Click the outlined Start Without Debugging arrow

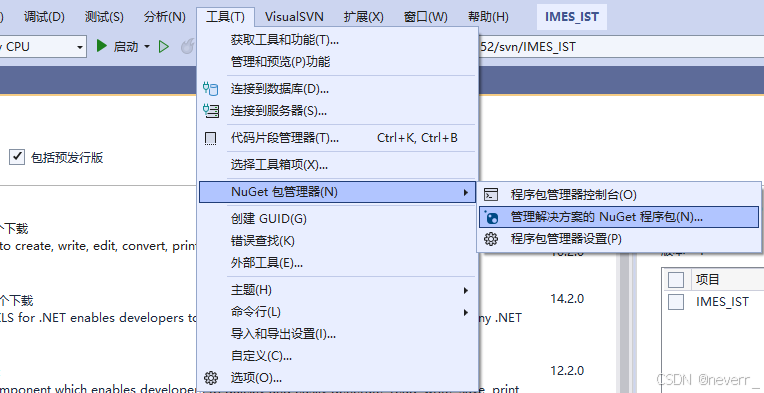click(x=164, y=47)
